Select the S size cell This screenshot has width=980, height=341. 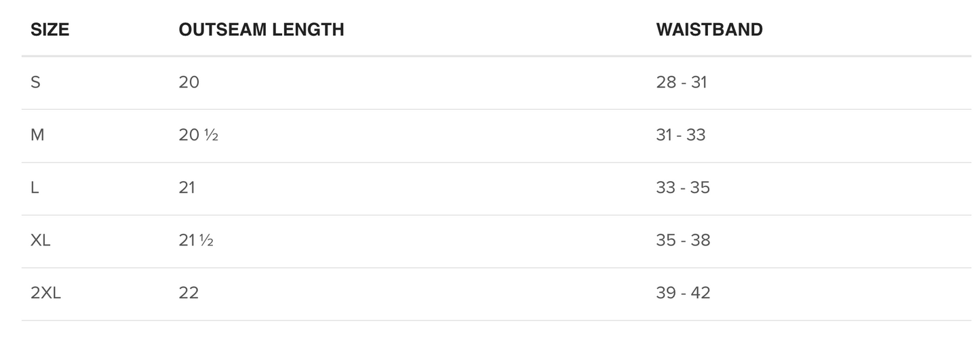36,83
